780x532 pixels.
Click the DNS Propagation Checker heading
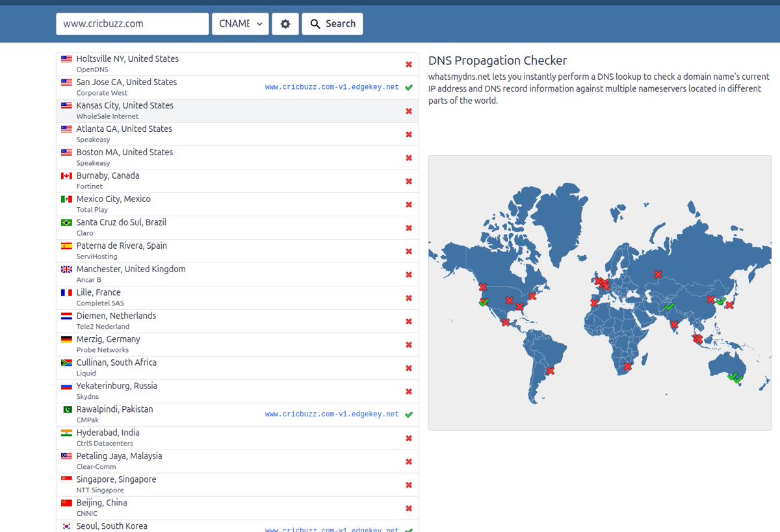point(497,60)
